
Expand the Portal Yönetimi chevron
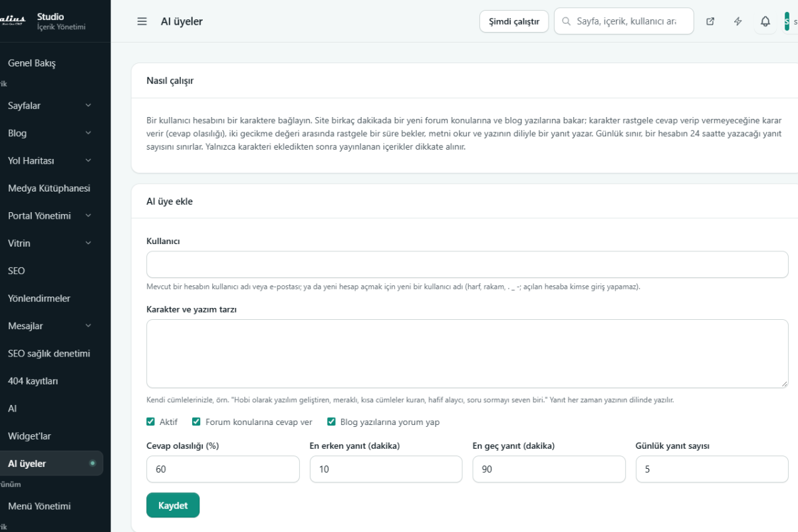pos(88,215)
